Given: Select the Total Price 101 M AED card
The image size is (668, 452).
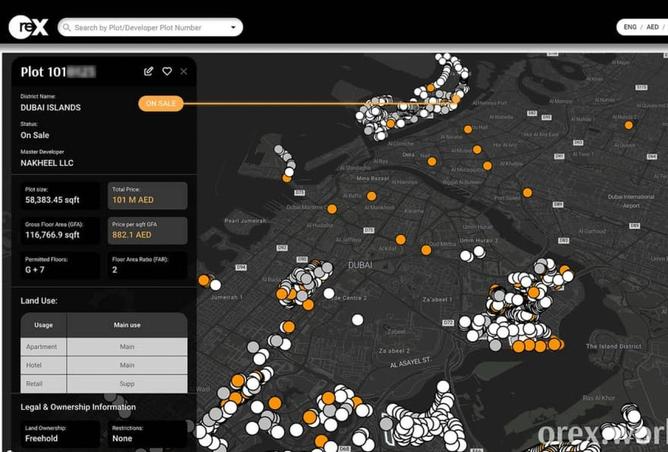Looking at the screenshot, I should coord(147,195).
